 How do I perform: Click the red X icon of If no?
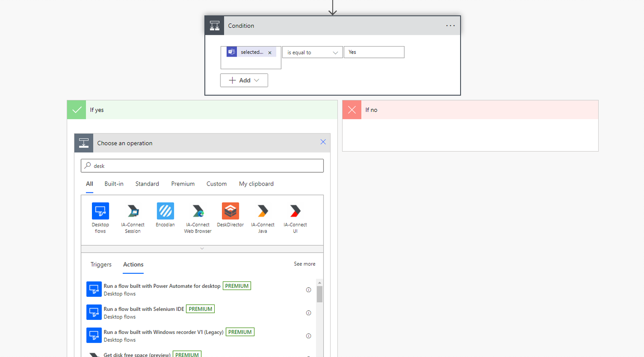tap(352, 109)
